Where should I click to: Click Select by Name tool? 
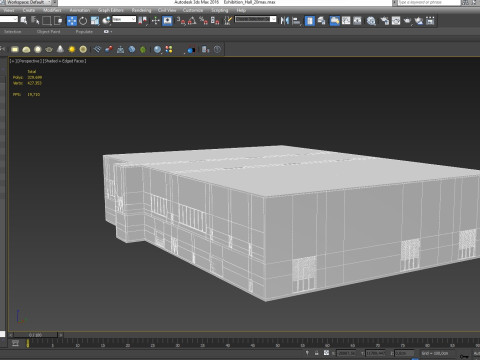point(35,21)
